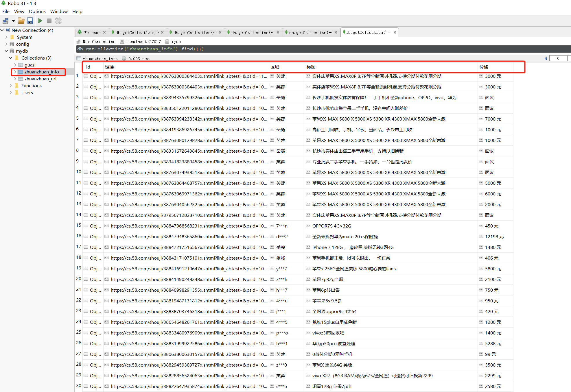Viewport: 571px width, 392px height.
Task: Open the Window menu
Action: click(x=59, y=11)
